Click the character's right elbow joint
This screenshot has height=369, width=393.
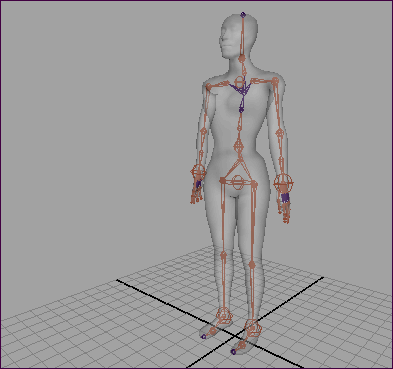[202, 131]
